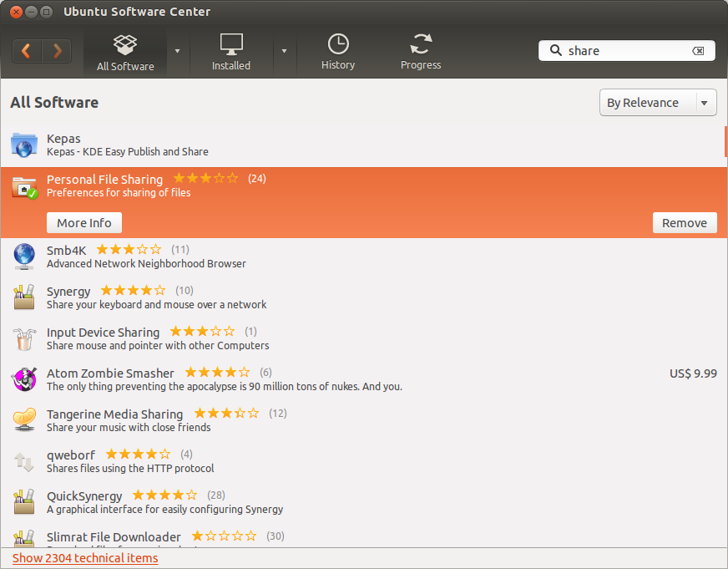Remove Personal File Sharing
The image size is (728, 569).
[x=685, y=223]
